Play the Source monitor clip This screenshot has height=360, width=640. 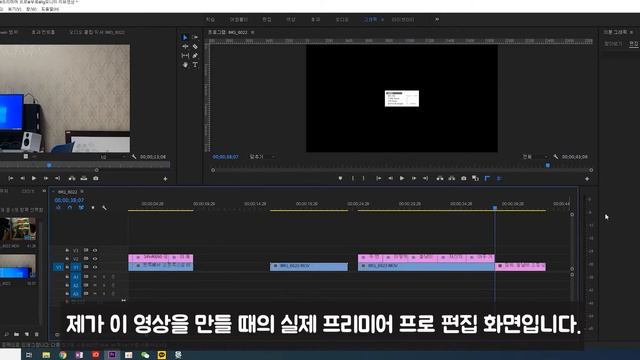tap(34, 178)
